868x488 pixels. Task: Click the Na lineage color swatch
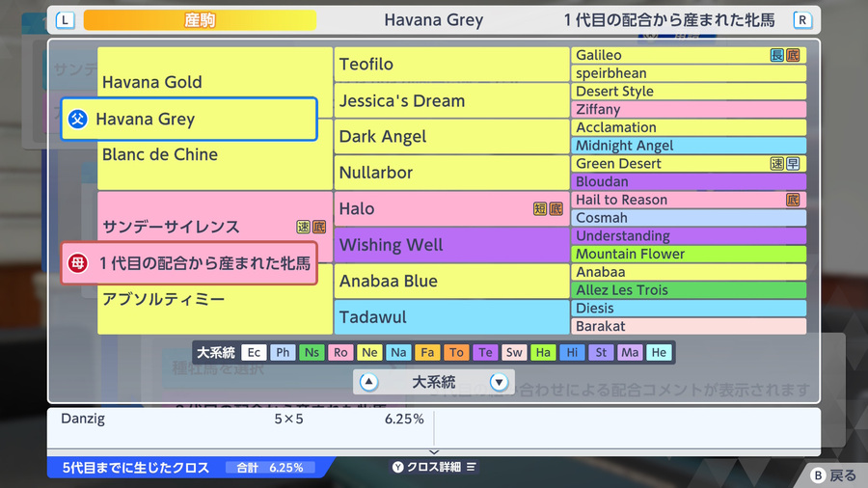tap(398, 352)
